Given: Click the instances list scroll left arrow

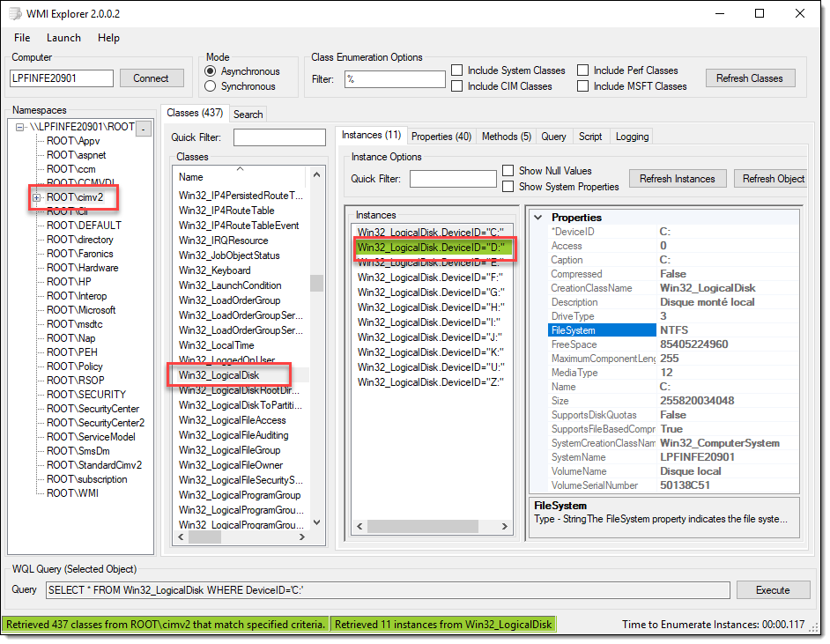Looking at the screenshot, I should 360,527.
